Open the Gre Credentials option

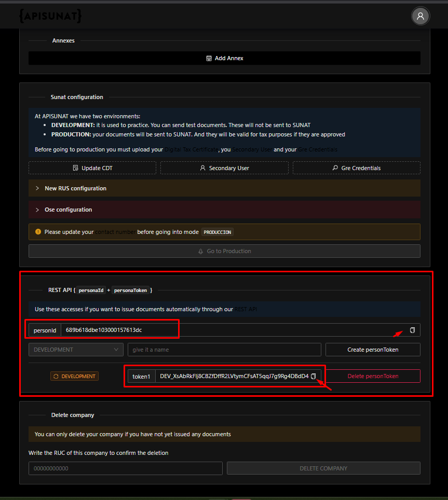click(x=357, y=168)
